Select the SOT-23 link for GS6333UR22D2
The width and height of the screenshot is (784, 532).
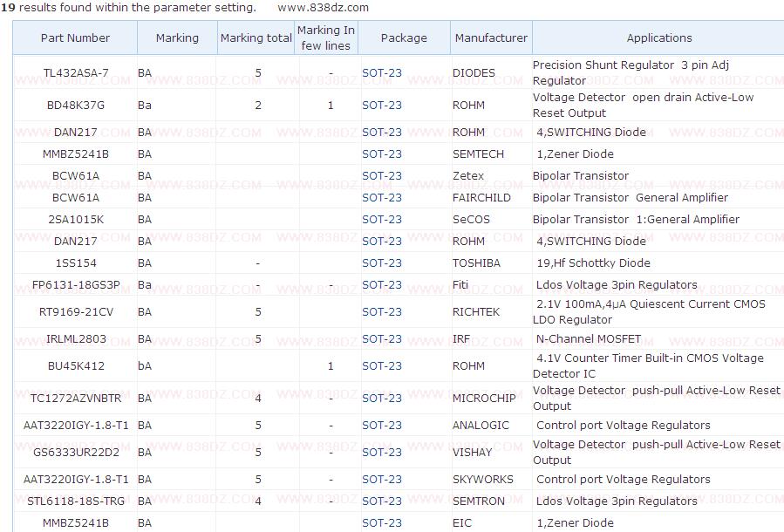(x=382, y=453)
